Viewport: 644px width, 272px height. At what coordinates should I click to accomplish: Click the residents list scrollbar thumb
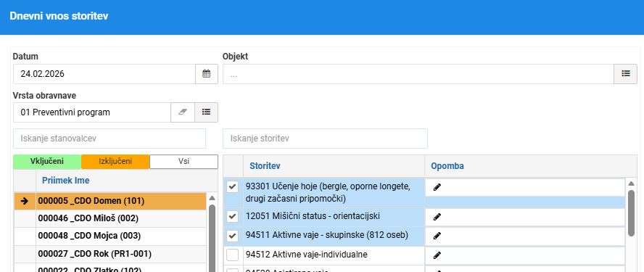(212, 239)
